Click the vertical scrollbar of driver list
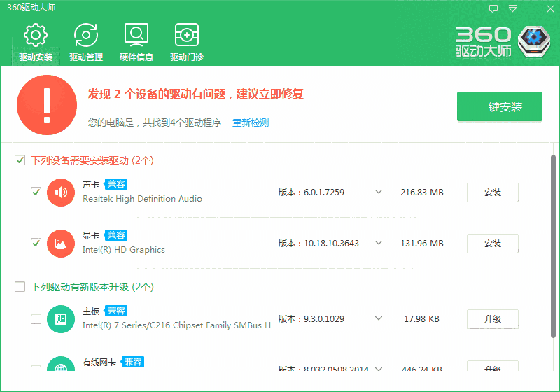Image resolution: width=560 pixels, height=392 pixels. [x=553, y=246]
